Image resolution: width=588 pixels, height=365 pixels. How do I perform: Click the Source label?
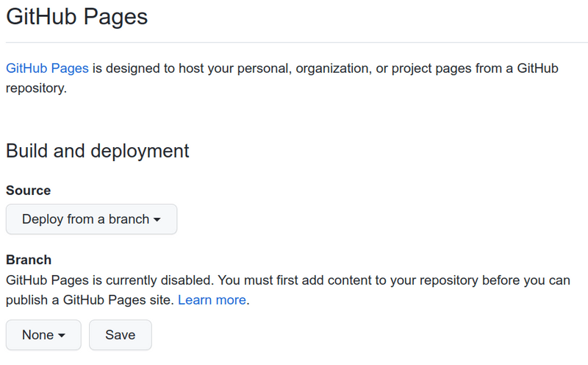[29, 191]
